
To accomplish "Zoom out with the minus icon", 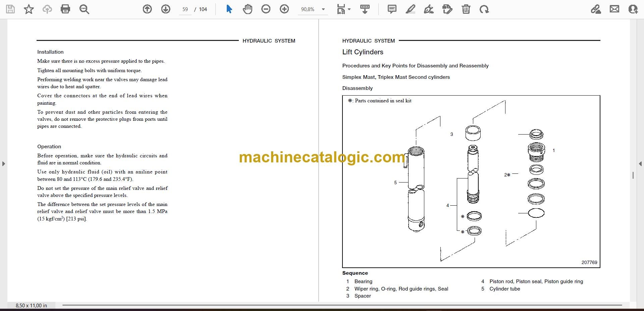I will click(266, 9).
